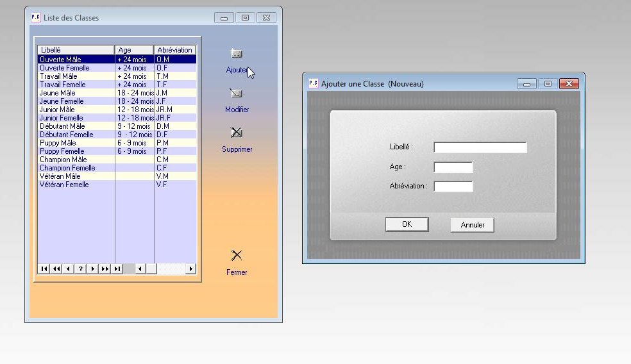Close the list with the Fermer icon
This screenshot has height=364, width=631.
click(237, 256)
